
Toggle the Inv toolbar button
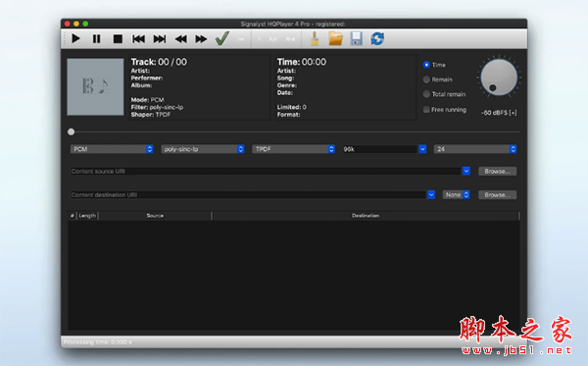(x=241, y=39)
